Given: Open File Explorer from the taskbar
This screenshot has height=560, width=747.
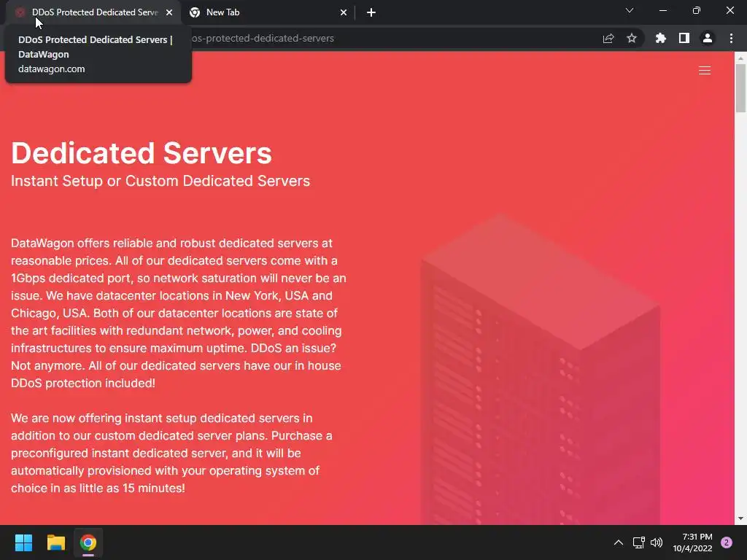Looking at the screenshot, I should click(55, 542).
